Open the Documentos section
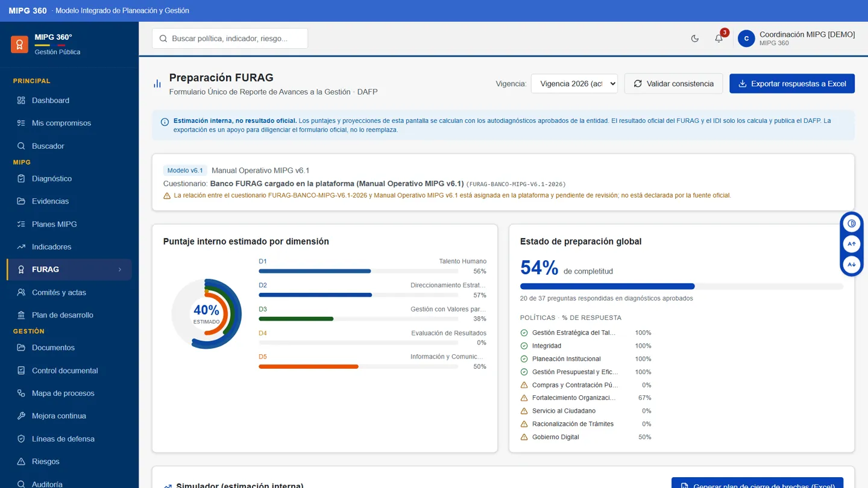868x488 pixels. [69, 348]
